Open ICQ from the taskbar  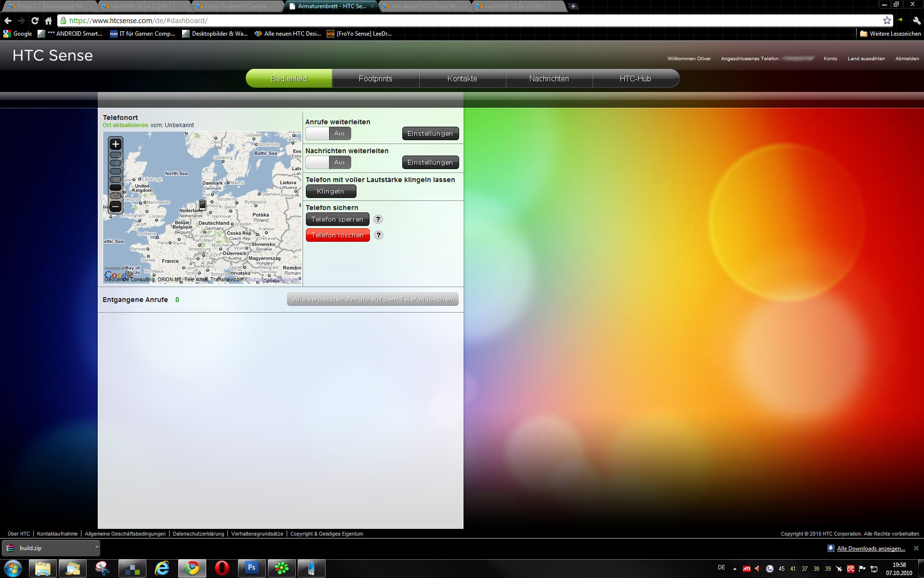tap(281, 568)
